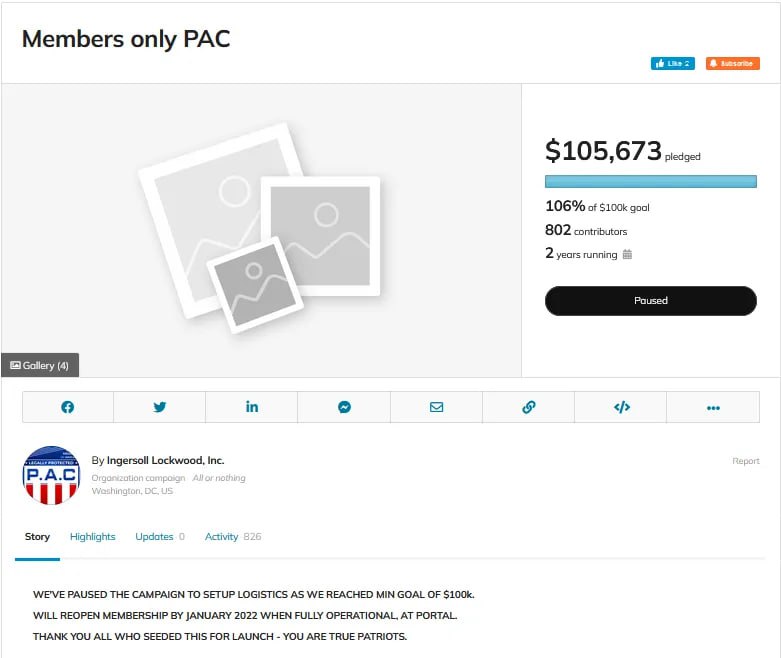Click the calendar icon beside years running
The image size is (781, 658).
[x=628, y=255]
